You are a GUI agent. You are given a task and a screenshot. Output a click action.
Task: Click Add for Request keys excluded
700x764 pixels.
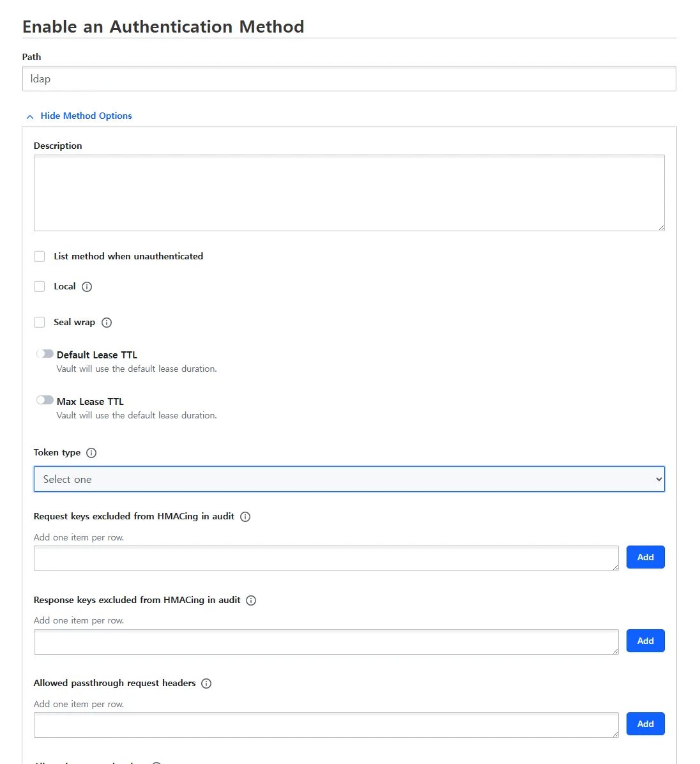click(x=645, y=557)
